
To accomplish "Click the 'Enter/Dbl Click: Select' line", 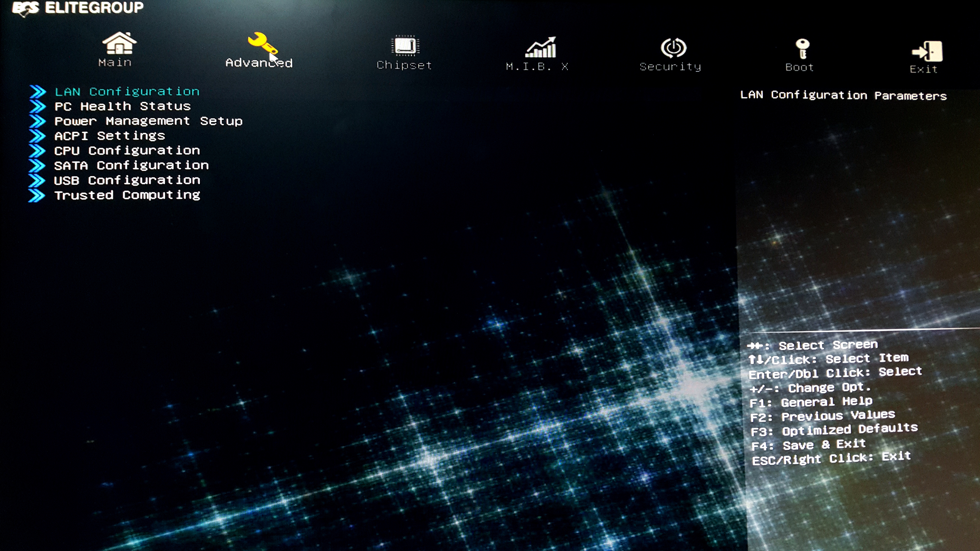I will 835,373.
